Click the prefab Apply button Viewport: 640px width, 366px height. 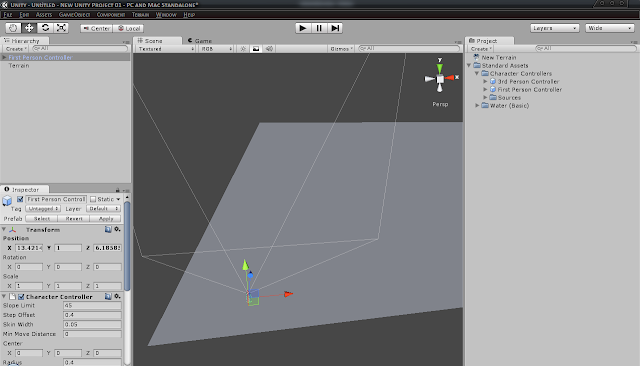tap(106, 219)
